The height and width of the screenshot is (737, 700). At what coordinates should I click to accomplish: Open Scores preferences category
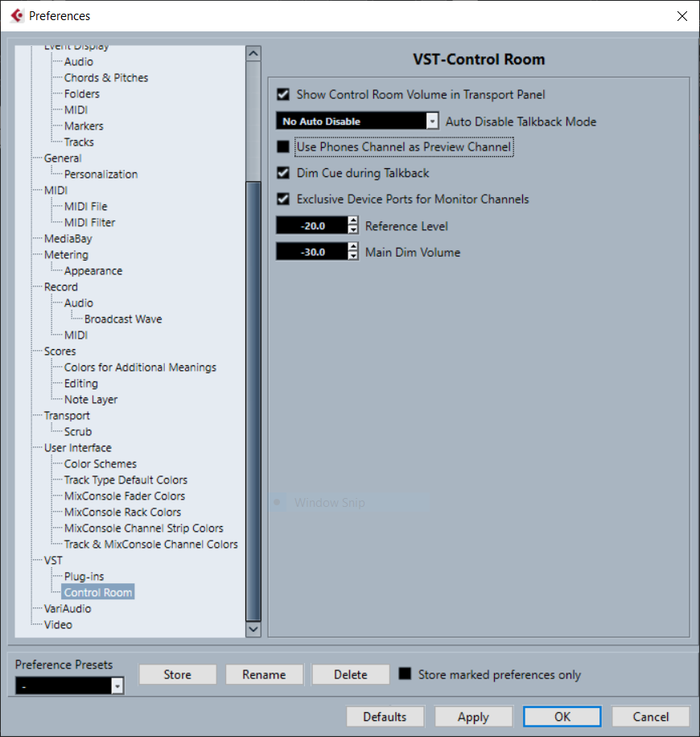[60, 351]
